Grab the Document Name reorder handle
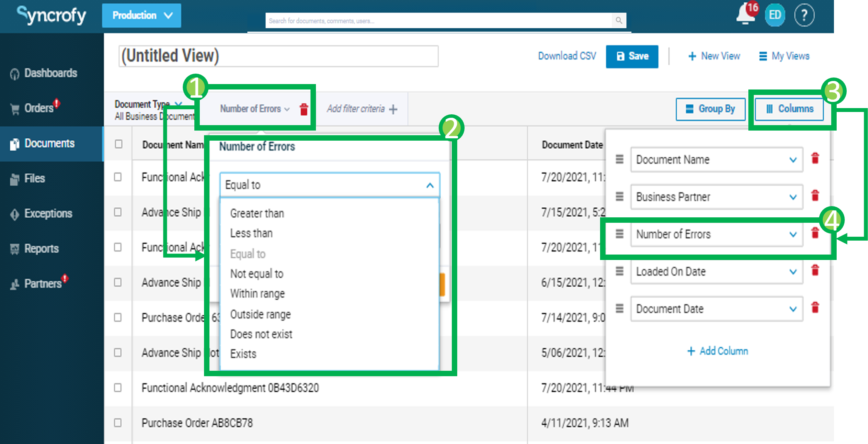The width and height of the screenshot is (868, 444). tap(619, 159)
